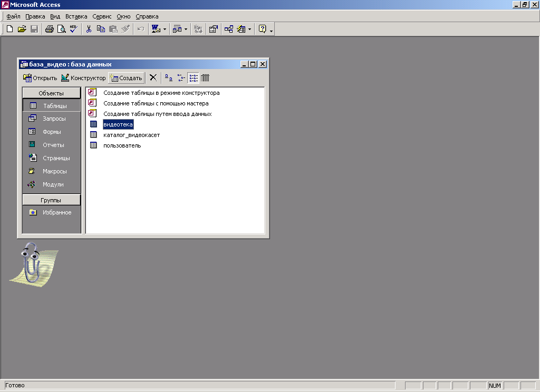The image size is (540, 392).
Task: Create a new database with New icon
Action: (9, 29)
